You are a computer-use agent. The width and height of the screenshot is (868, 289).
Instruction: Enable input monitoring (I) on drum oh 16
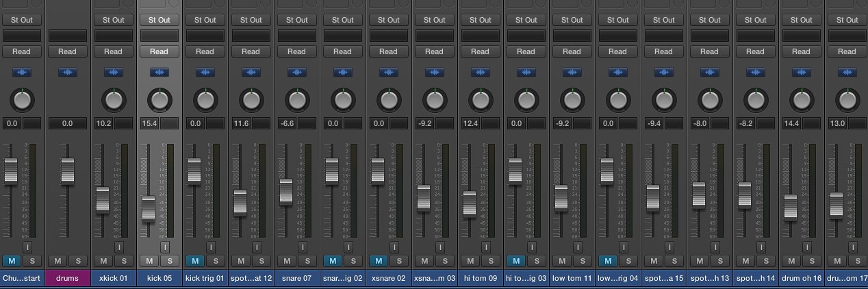point(807,247)
